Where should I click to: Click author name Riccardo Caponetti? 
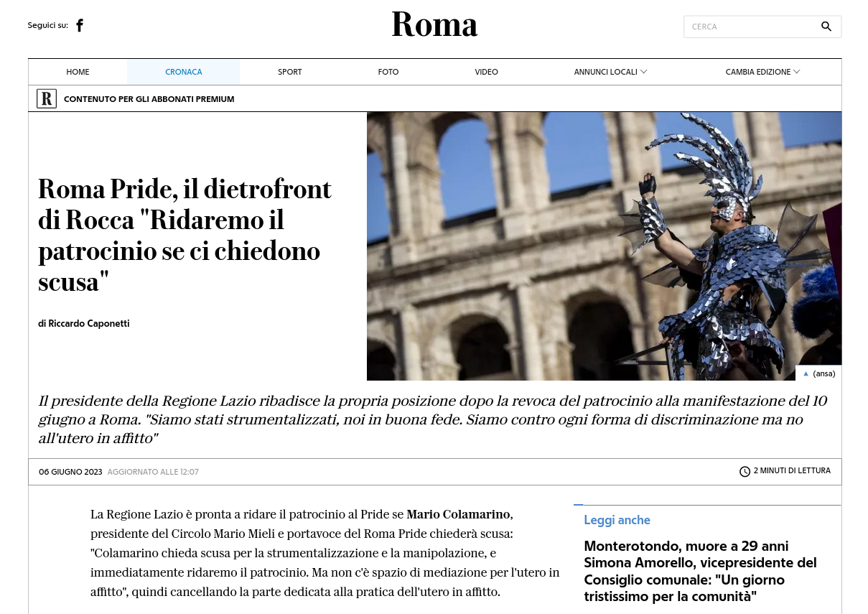point(89,324)
